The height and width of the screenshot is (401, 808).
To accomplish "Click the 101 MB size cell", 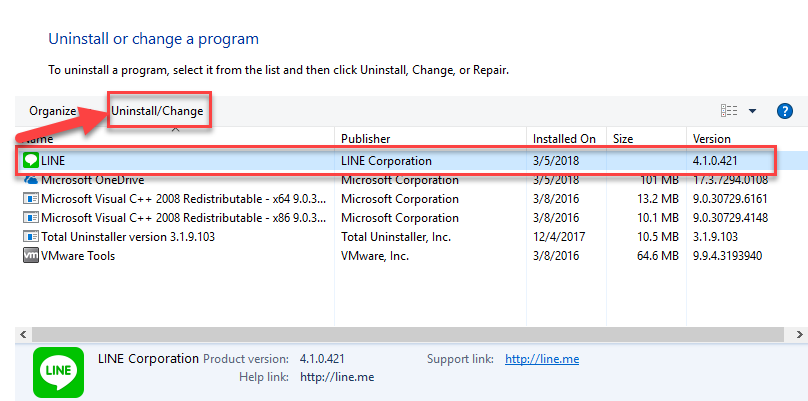I will [x=660, y=180].
